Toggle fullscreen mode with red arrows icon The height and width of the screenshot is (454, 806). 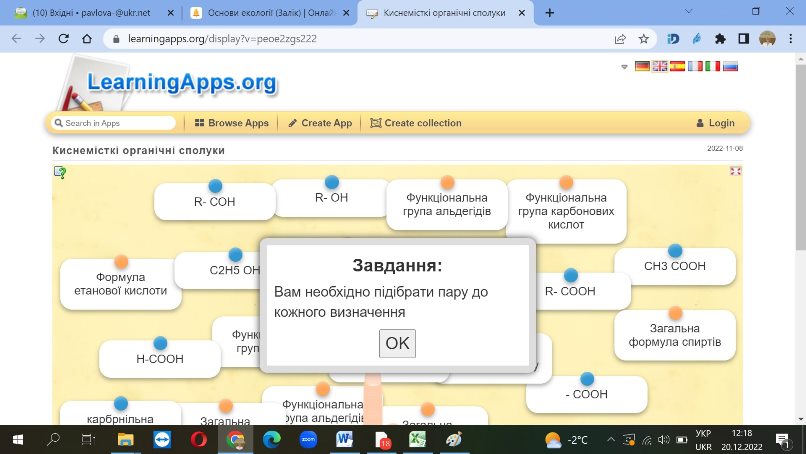click(735, 171)
